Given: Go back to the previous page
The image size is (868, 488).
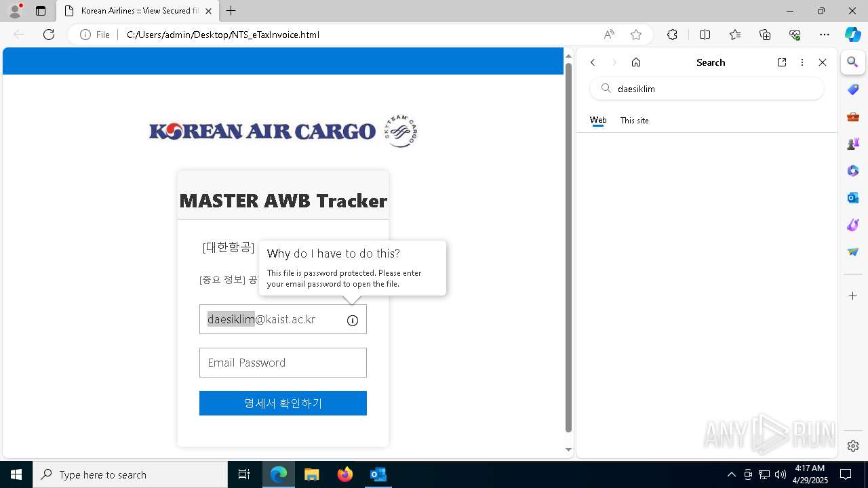Looking at the screenshot, I should tap(19, 35).
